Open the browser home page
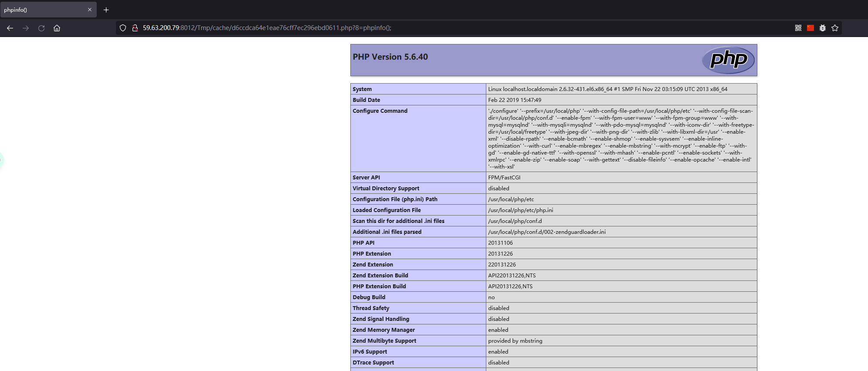Image resolution: width=868 pixels, height=371 pixels. tap(57, 28)
